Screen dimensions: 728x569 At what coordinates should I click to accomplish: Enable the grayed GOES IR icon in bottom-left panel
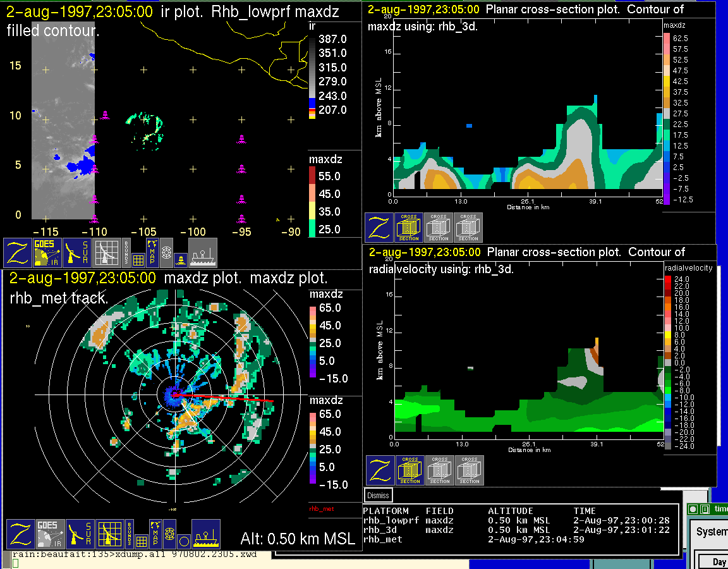click(x=50, y=534)
